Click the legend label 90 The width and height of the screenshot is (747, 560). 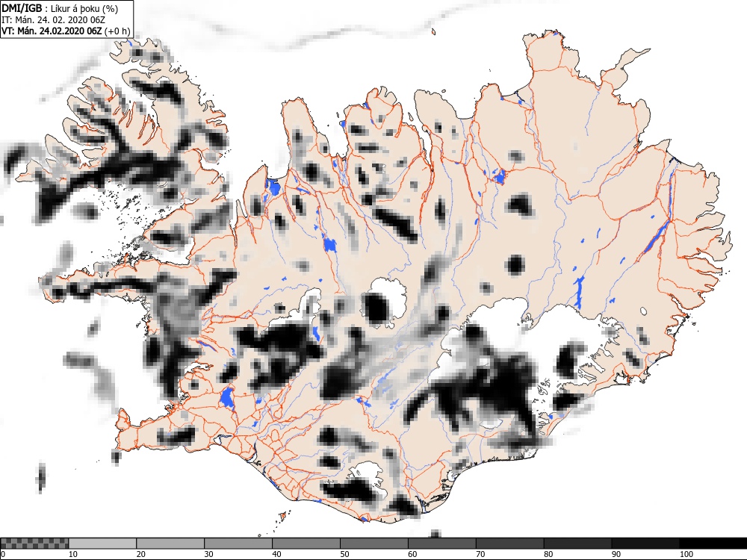[x=616, y=554]
